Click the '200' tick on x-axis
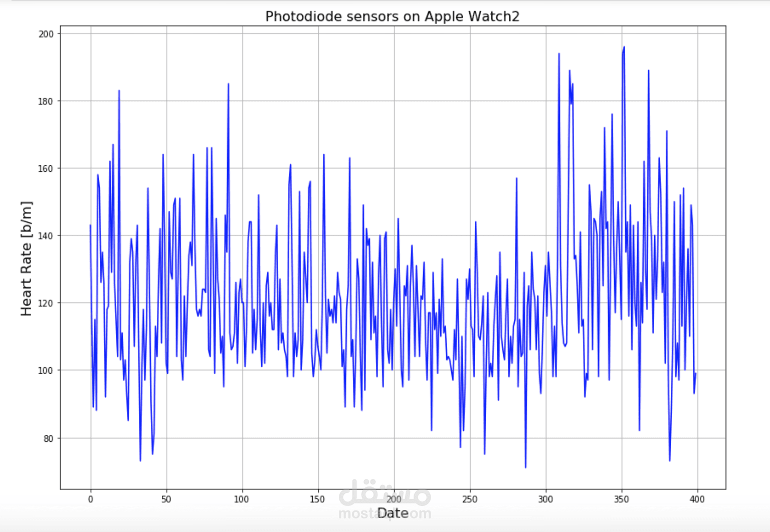Viewport: 770px width, 532px height. (394, 499)
